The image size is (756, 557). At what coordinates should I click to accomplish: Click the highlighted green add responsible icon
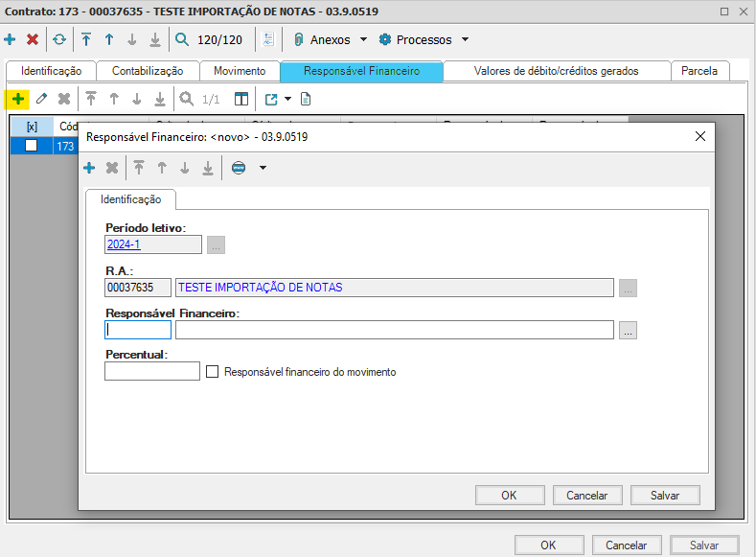(18, 99)
